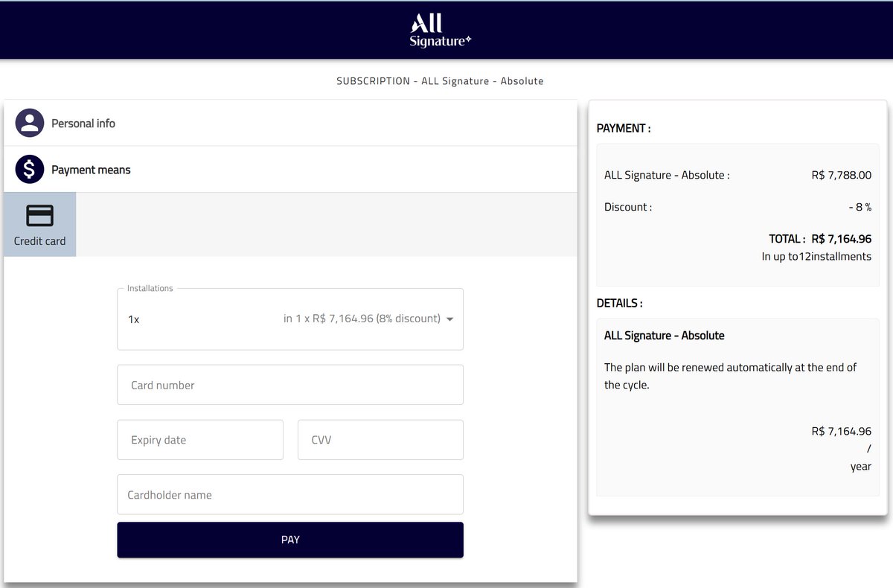Click the word year in details
Image resolution: width=893 pixels, height=588 pixels.
coord(861,467)
